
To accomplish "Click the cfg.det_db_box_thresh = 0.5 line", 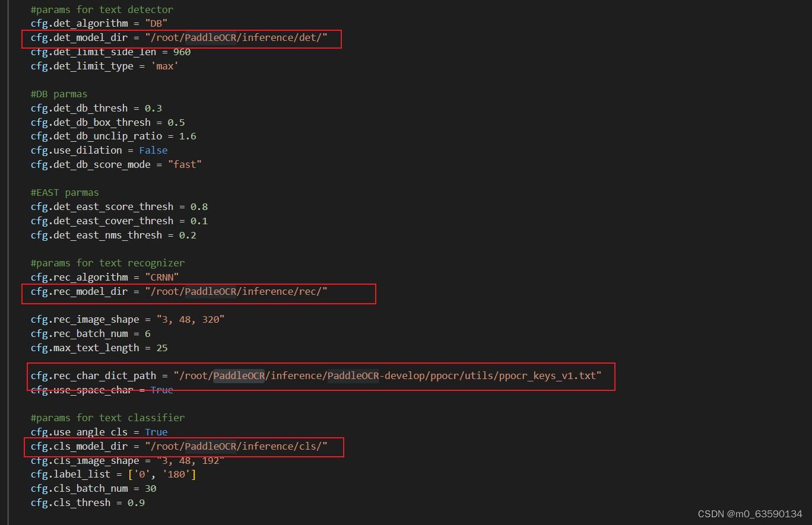I will tap(108, 122).
